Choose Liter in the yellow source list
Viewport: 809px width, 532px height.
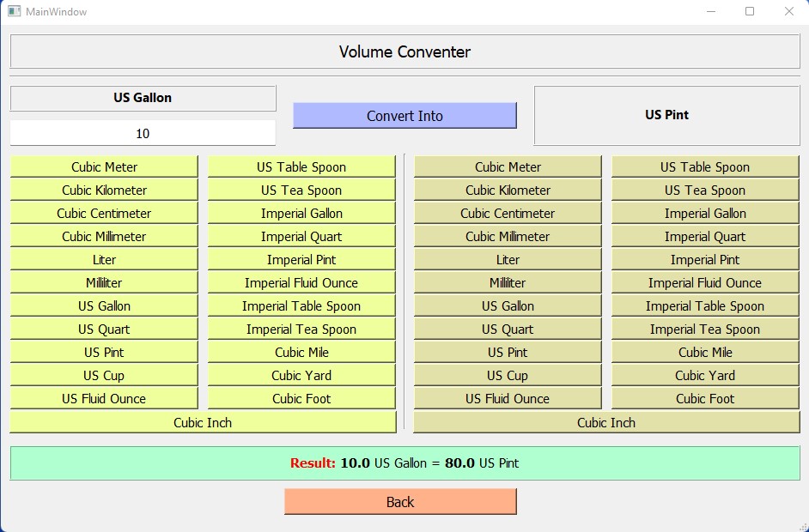pyautogui.click(x=104, y=260)
